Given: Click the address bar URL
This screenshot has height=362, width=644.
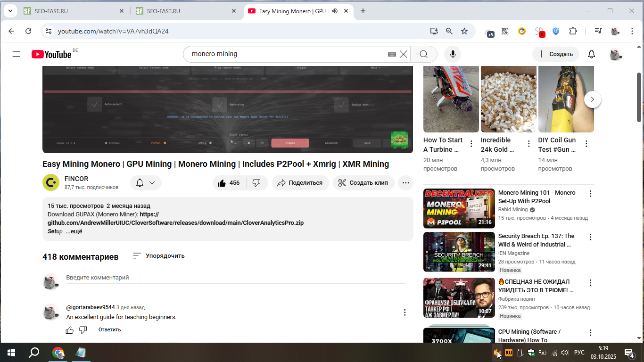Looking at the screenshot, I should pyautogui.click(x=113, y=31).
